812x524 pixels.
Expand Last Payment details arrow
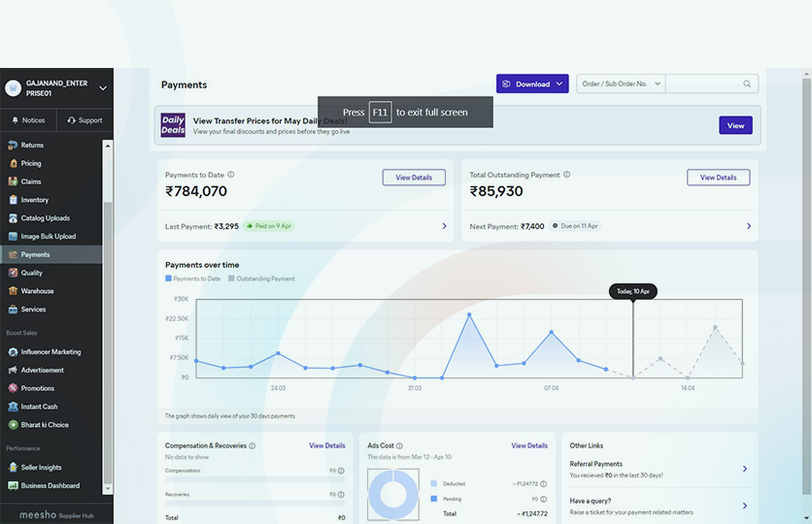[445, 226]
